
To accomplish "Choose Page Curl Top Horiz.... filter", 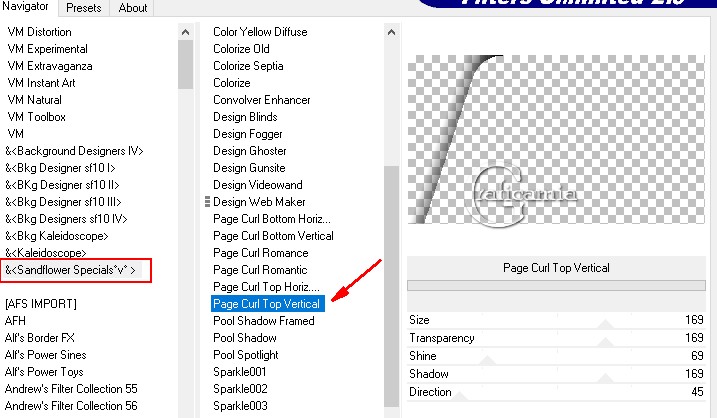I will click(x=266, y=287).
